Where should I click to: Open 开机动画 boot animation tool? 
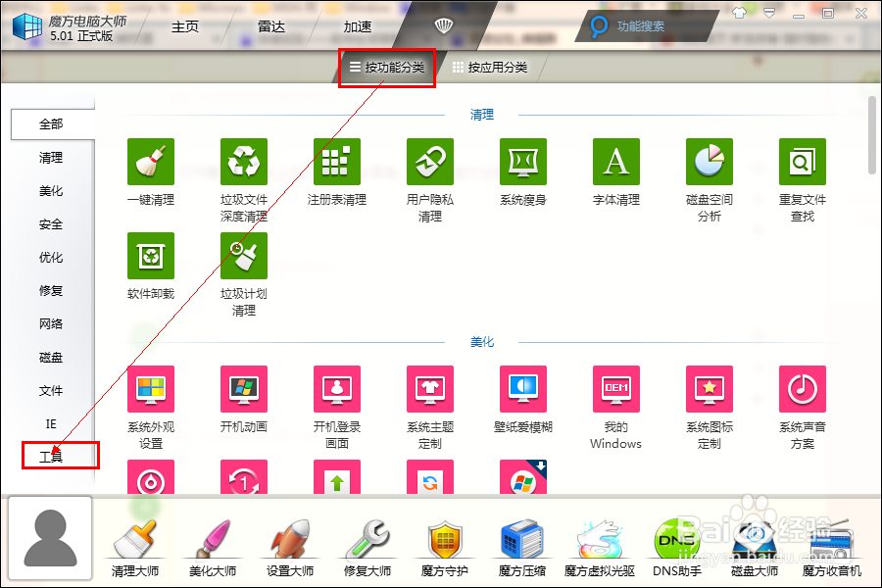244,389
